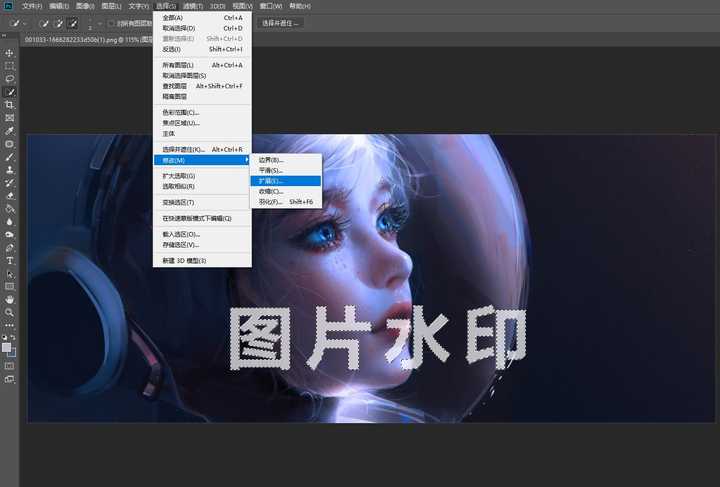This screenshot has height=487, width=720.
Task: Choose 存储选区(V)... Save Selection entry
Action: click(202, 245)
